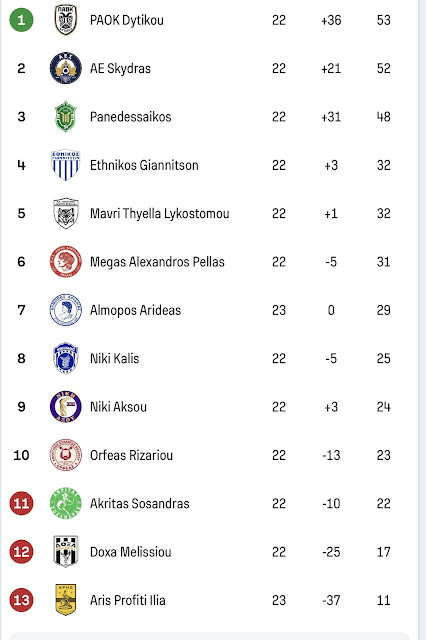Click the PAOK Dytikou club crest
The image size is (426, 640).
click(66, 20)
